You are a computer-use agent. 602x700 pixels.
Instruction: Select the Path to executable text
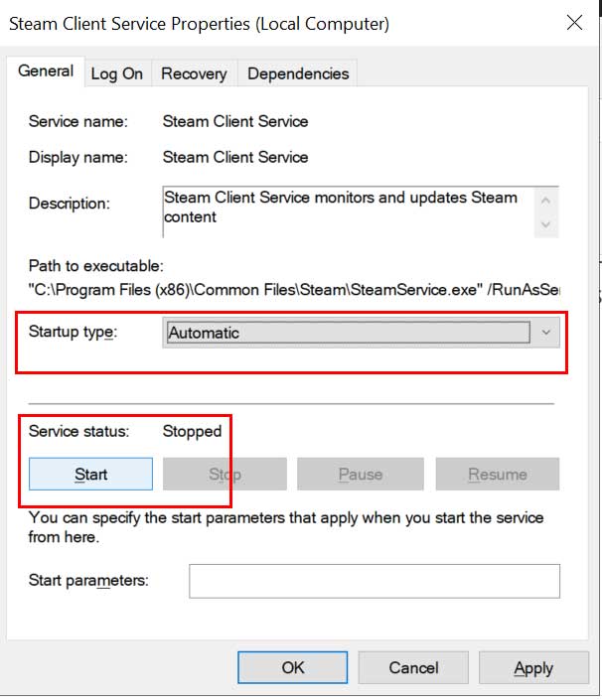click(294, 290)
